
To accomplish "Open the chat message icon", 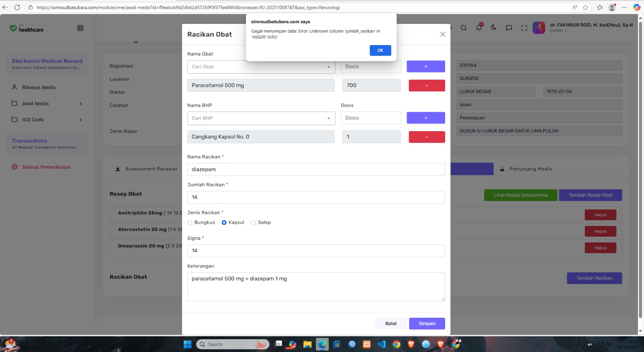I will (509, 28).
